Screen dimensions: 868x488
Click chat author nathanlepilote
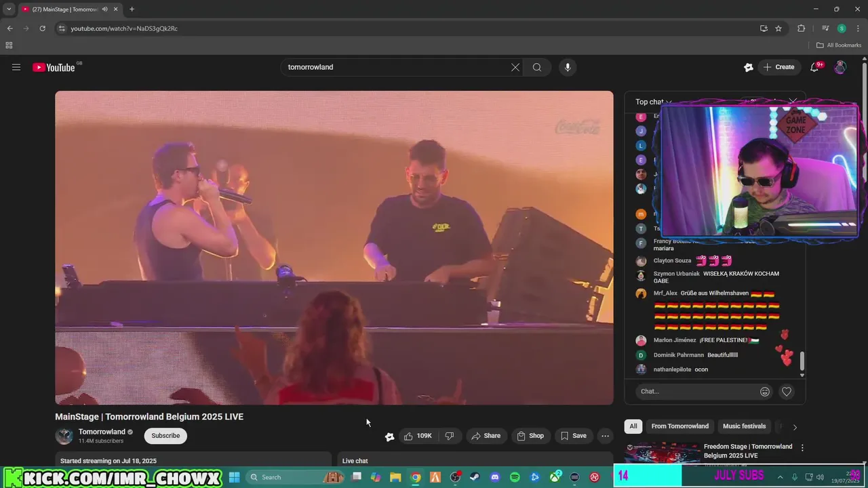pyautogui.click(x=672, y=369)
